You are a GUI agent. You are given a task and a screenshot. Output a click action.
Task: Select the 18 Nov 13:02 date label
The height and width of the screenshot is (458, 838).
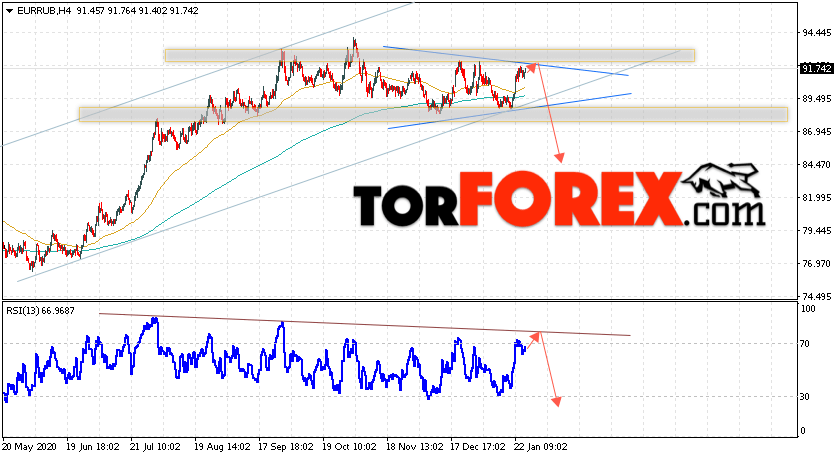tap(414, 446)
